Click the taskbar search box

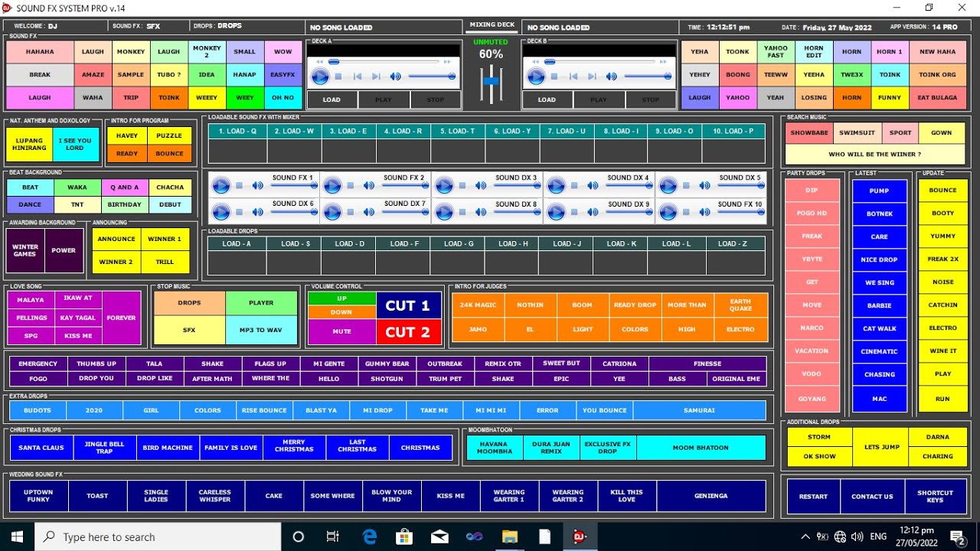[158, 536]
